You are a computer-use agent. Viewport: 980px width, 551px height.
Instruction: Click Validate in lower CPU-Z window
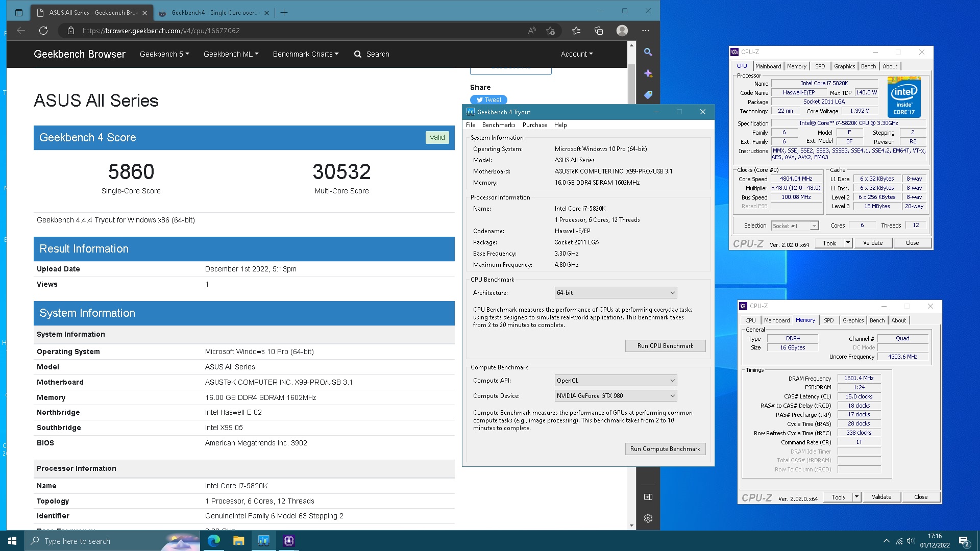tap(881, 497)
